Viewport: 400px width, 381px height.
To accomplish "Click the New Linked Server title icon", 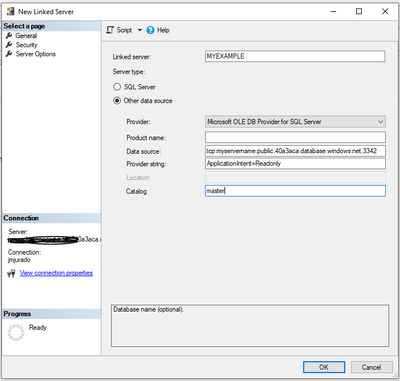I will 10,11.
